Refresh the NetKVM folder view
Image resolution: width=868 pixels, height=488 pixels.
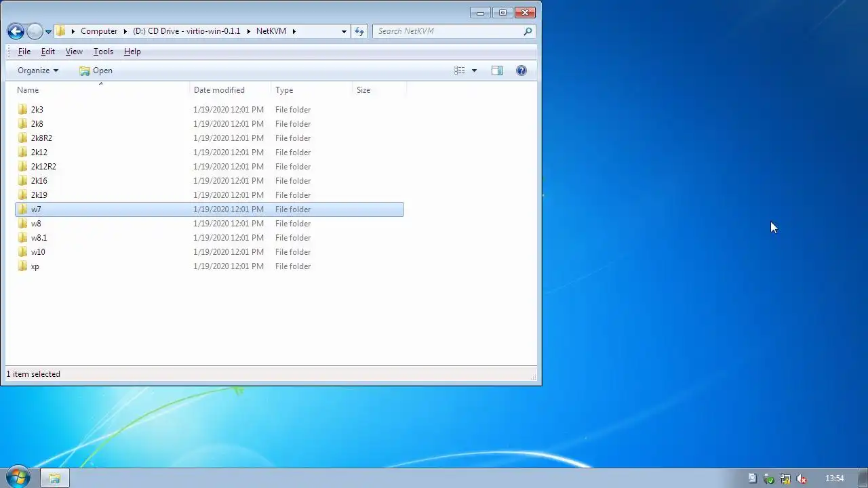click(x=359, y=31)
